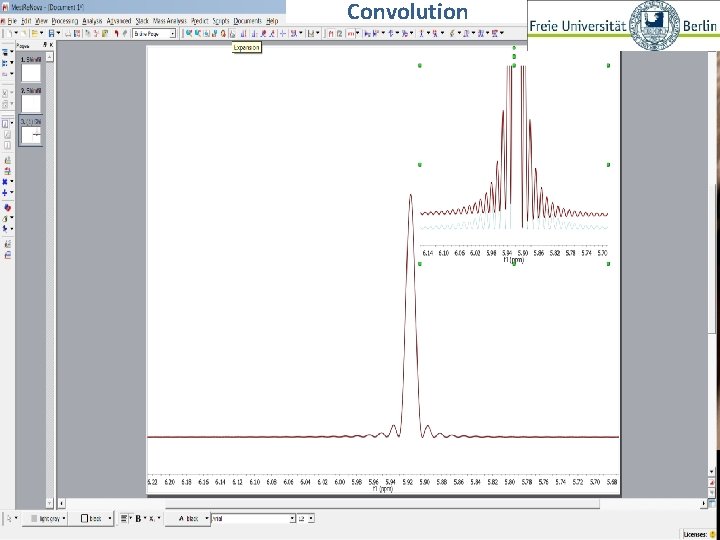Open the light gray fill color dropdown
Viewport: 720px width, 540px height.
click(x=64, y=518)
